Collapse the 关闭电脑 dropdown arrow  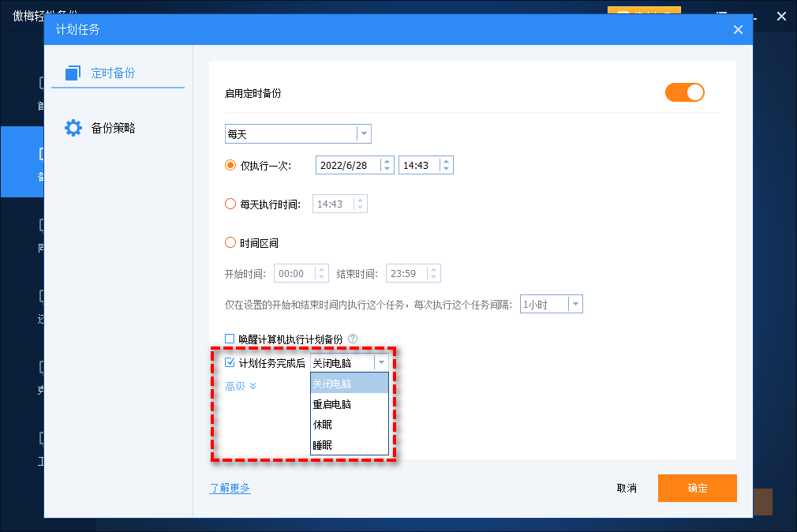click(x=381, y=363)
